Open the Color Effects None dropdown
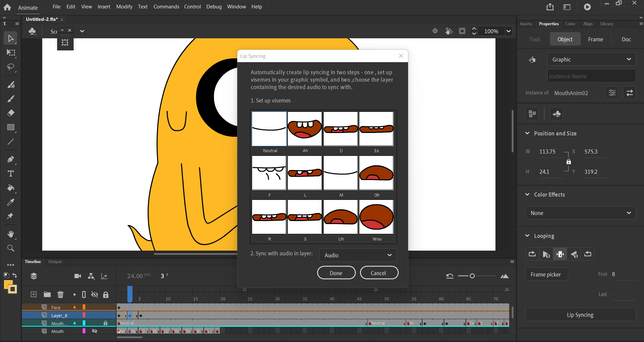 (x=580, y=213)
